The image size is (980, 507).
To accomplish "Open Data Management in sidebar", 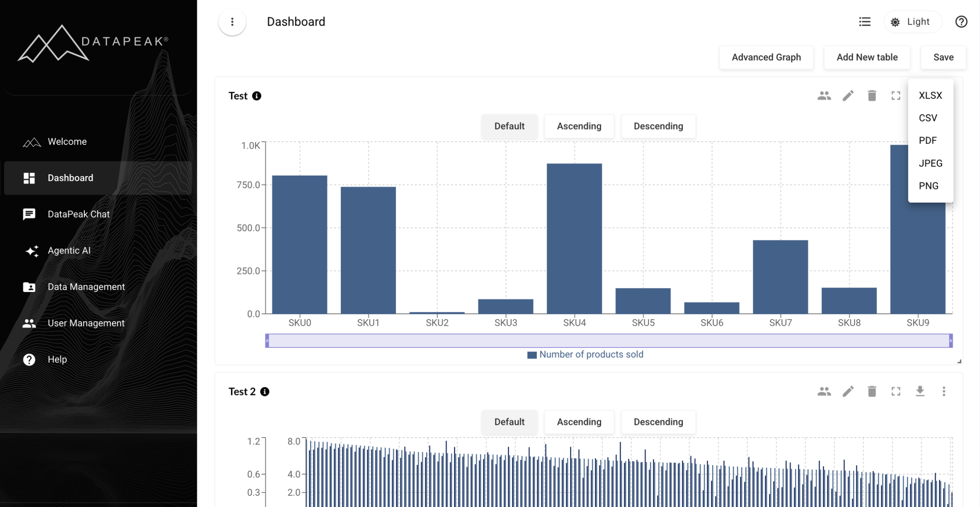I will pos(98,287).
